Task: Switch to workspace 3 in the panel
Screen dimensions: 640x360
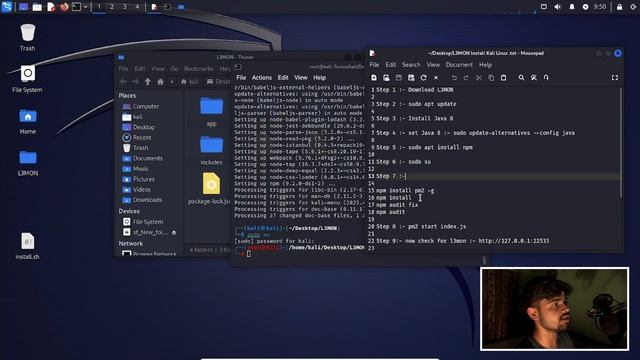Action: click(x=124, y=7)
